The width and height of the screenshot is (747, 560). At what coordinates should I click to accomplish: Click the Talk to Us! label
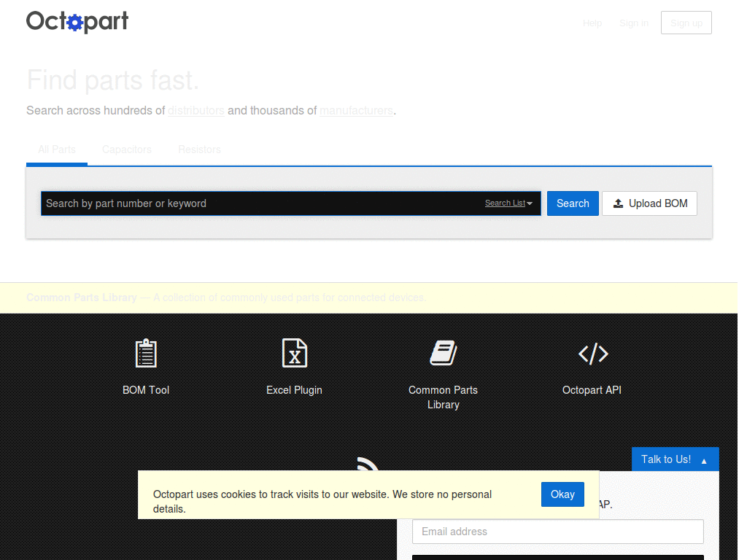665,459
